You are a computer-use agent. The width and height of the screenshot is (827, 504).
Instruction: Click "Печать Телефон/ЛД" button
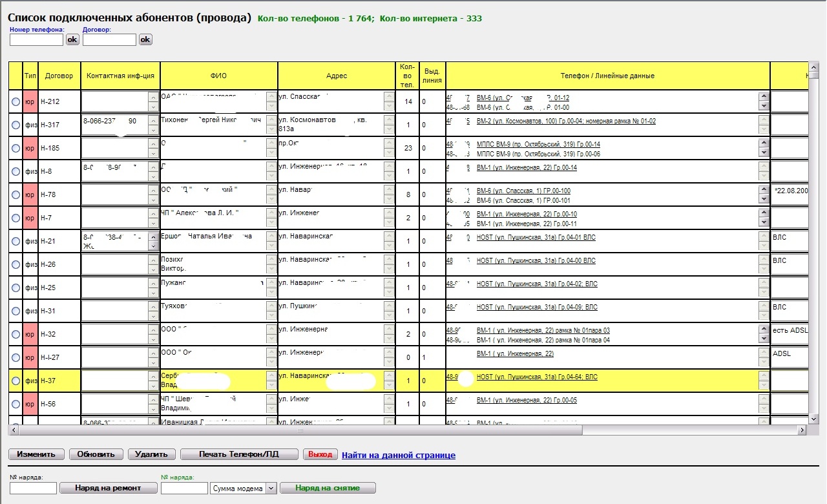click(239, 454)
